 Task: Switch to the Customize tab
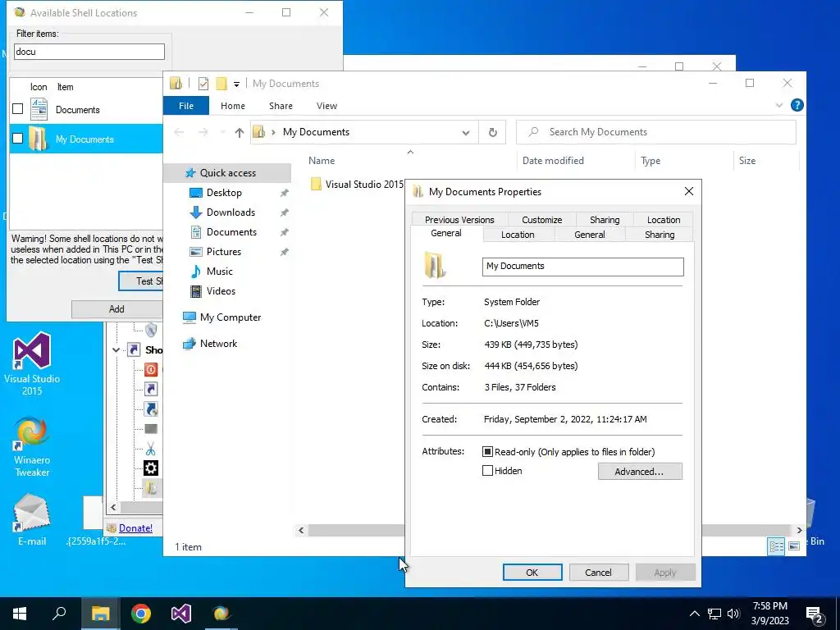click(x=541, y=220)
